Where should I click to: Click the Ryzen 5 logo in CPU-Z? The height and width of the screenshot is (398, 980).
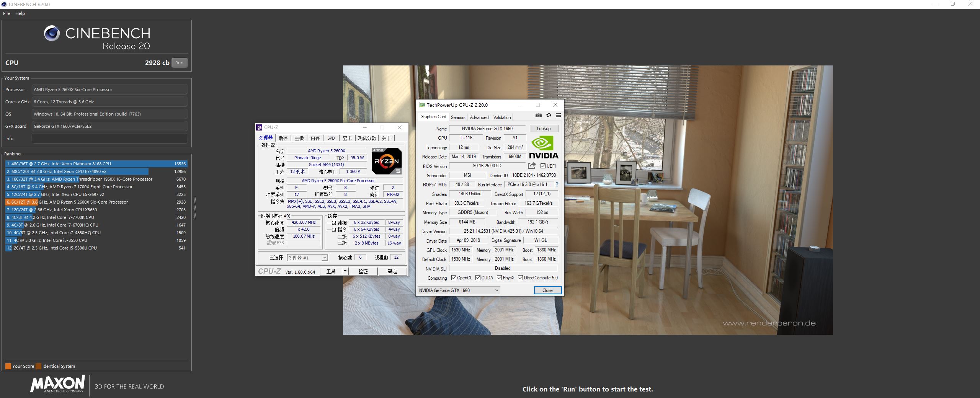pos(387,161)
